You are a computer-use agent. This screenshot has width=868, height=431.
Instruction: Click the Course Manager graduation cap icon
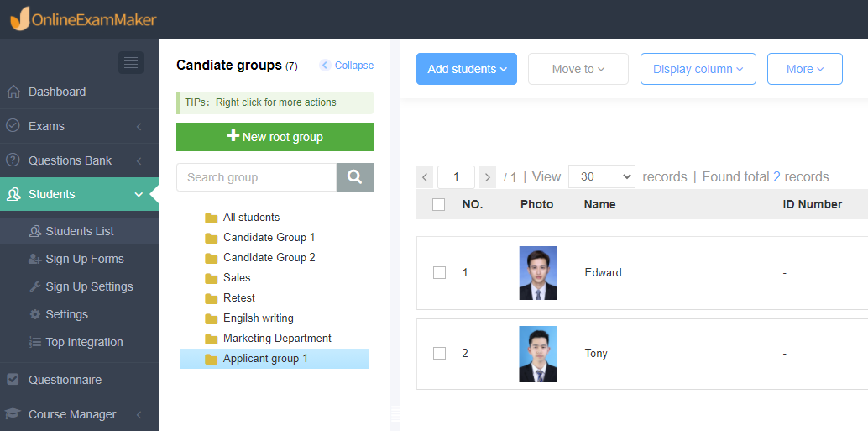tap(13, 414)
